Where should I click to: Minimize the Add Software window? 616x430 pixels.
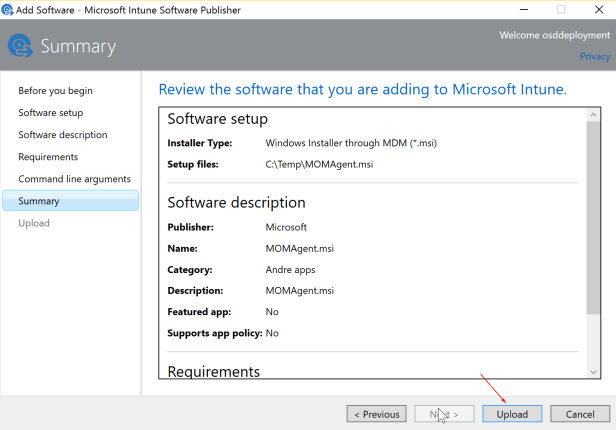(524, 9)
